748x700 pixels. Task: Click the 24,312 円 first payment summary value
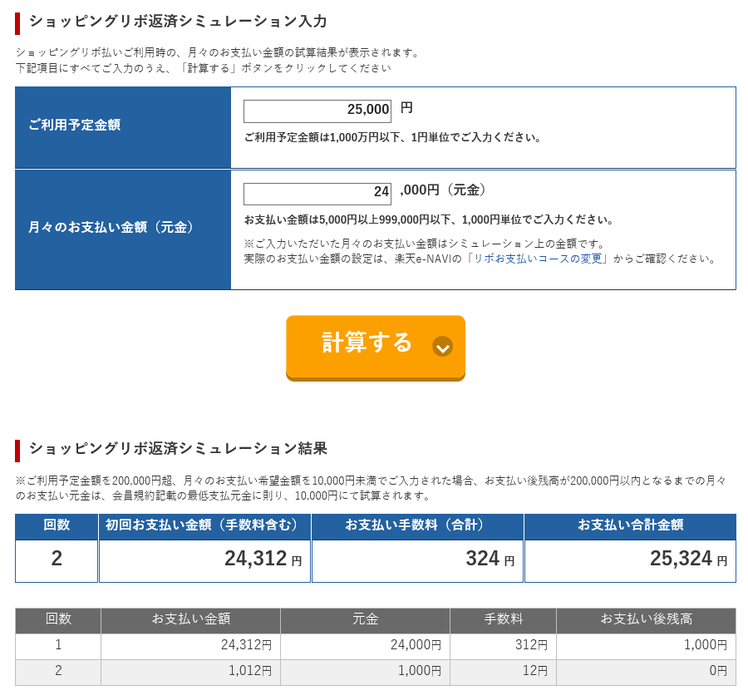tap(263, 559)
